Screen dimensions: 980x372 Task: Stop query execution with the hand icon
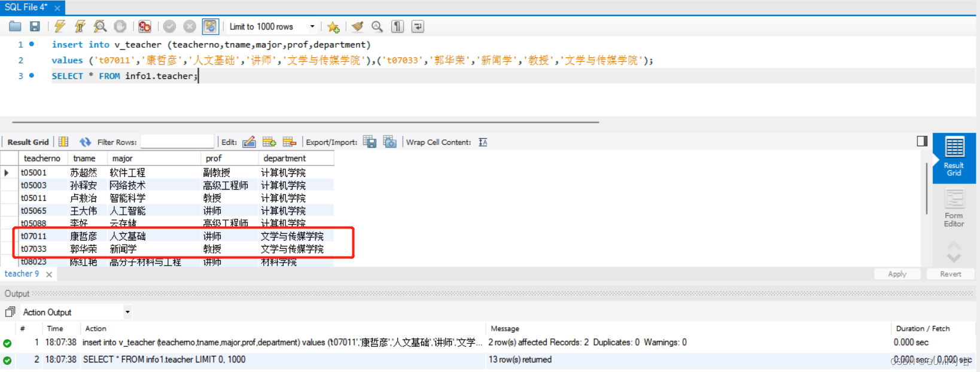pyautogui.click(x=120, y=26)
